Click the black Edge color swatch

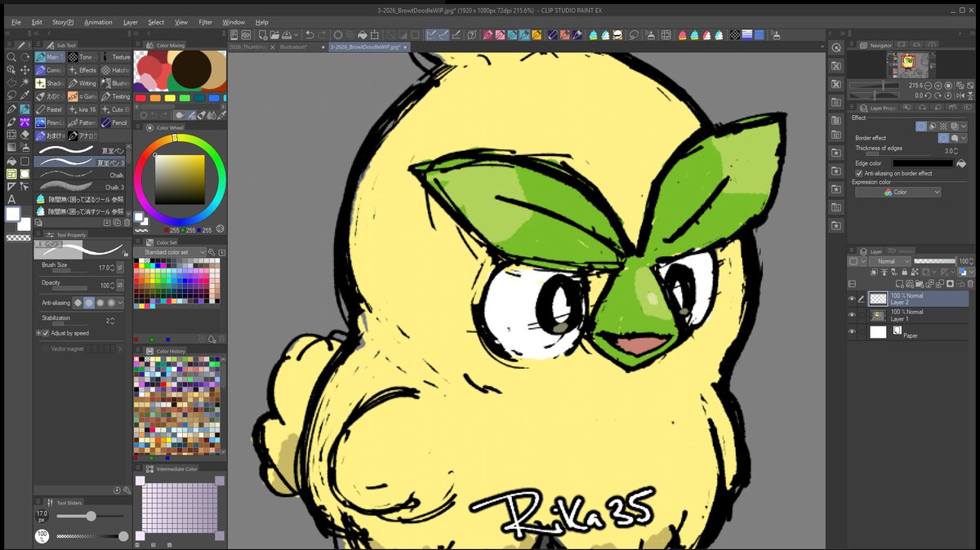click(x=922, y=163)
